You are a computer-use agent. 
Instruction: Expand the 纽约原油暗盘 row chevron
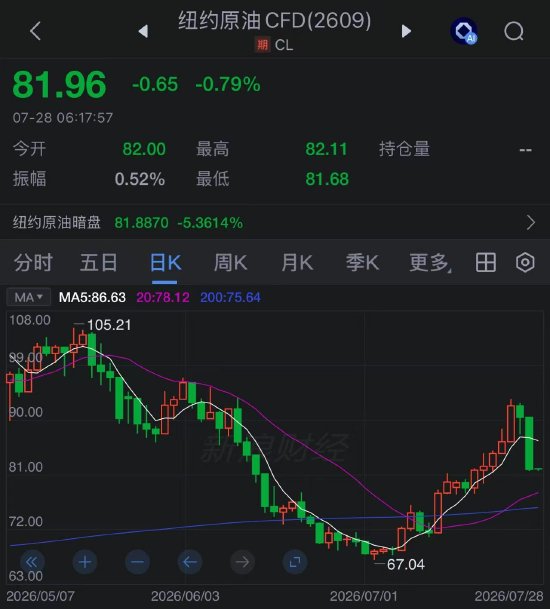pos(531,223)
